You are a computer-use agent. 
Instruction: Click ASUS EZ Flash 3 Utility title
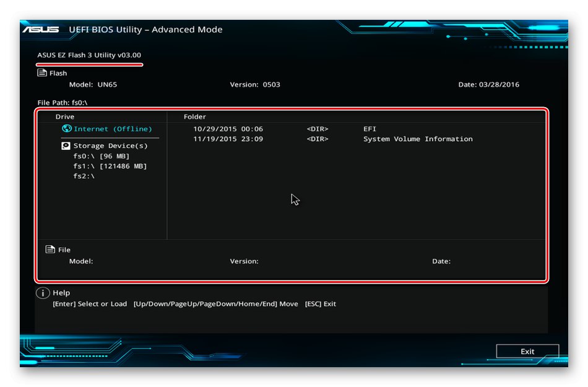point(89,55)
